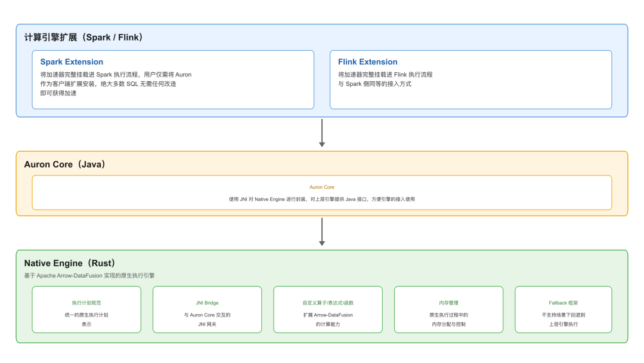The width and height of the screenshot is (644, 363).
Task: Click the sentence starting "使用 JNI 对 Native Engine"
Action: coord(322,199)
